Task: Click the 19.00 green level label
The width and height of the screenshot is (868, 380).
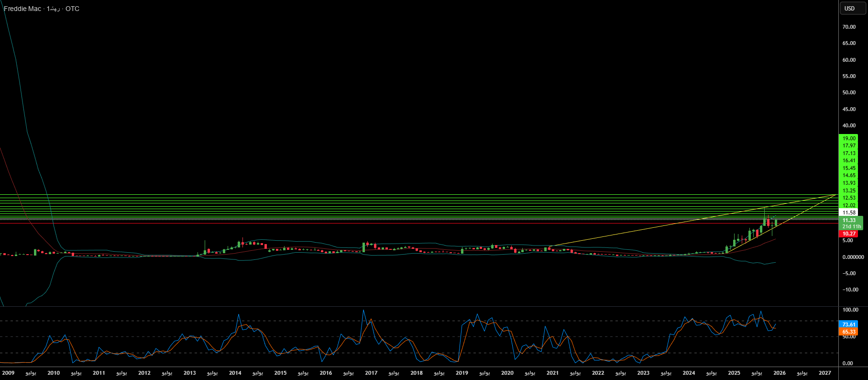Action: click(849, 138)
